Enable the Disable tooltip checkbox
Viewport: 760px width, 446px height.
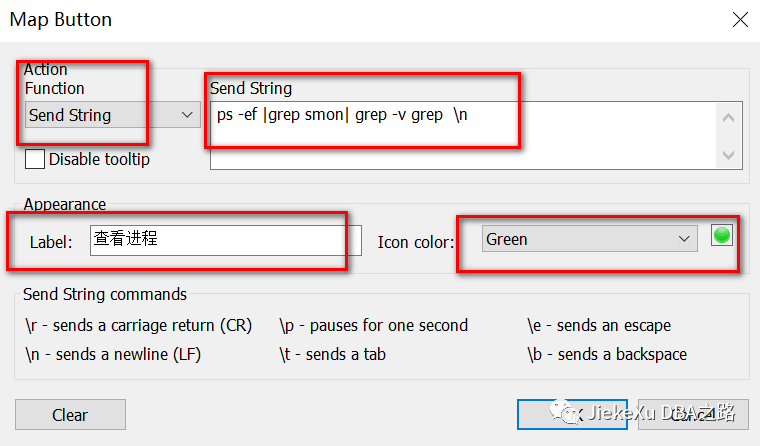coord(35,159)
